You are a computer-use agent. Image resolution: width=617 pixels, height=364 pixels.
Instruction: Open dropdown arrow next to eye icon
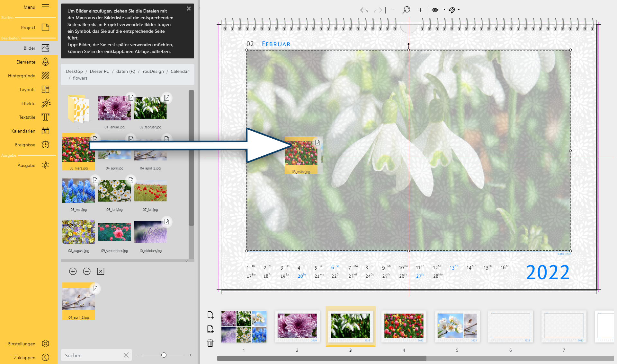click(x=444, y=10)
